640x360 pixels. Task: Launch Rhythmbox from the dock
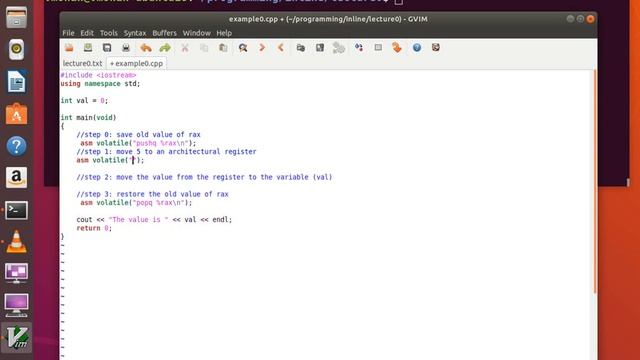point(16,49)
